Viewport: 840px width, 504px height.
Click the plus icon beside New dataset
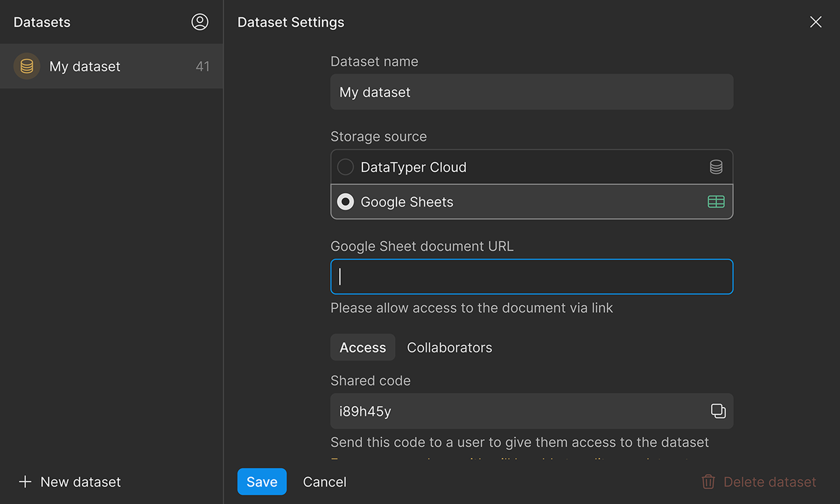pyautogui.click(x=25, y=482)
